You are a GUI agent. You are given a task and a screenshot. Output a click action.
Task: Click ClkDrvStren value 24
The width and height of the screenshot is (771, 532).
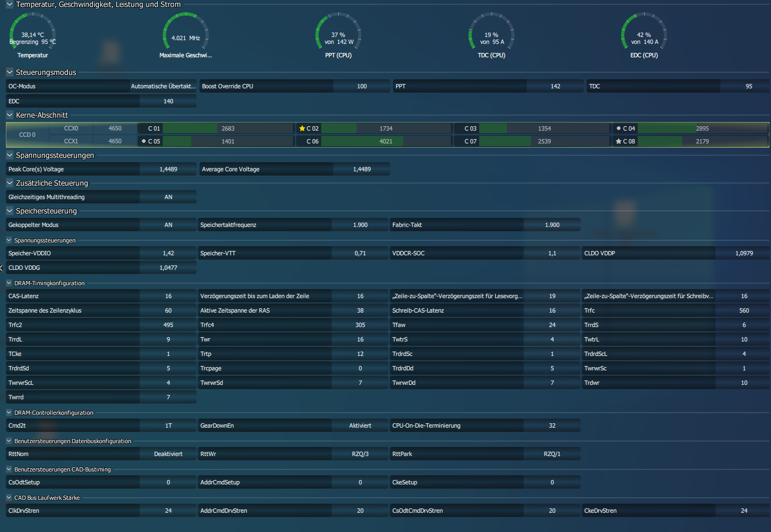pyautogui.click(x=168, y=511)
